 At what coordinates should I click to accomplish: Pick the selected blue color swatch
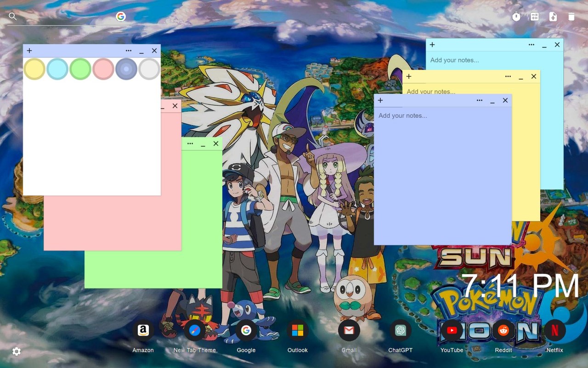[x=126, y=69]
